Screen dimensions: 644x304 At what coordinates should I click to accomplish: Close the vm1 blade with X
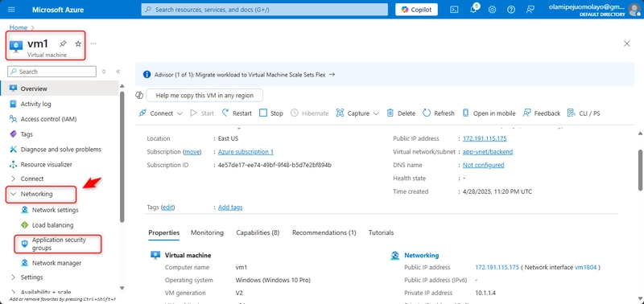[627, 43]
